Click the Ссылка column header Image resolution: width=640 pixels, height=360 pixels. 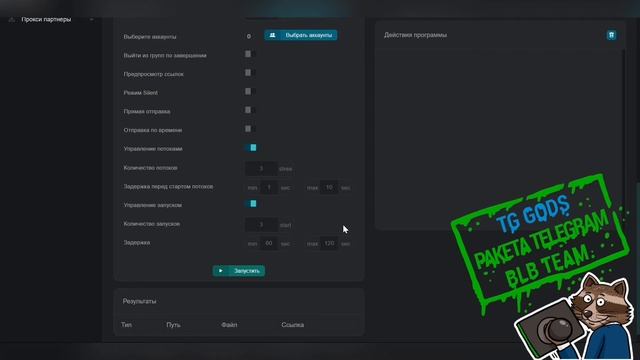coord(293,325)
